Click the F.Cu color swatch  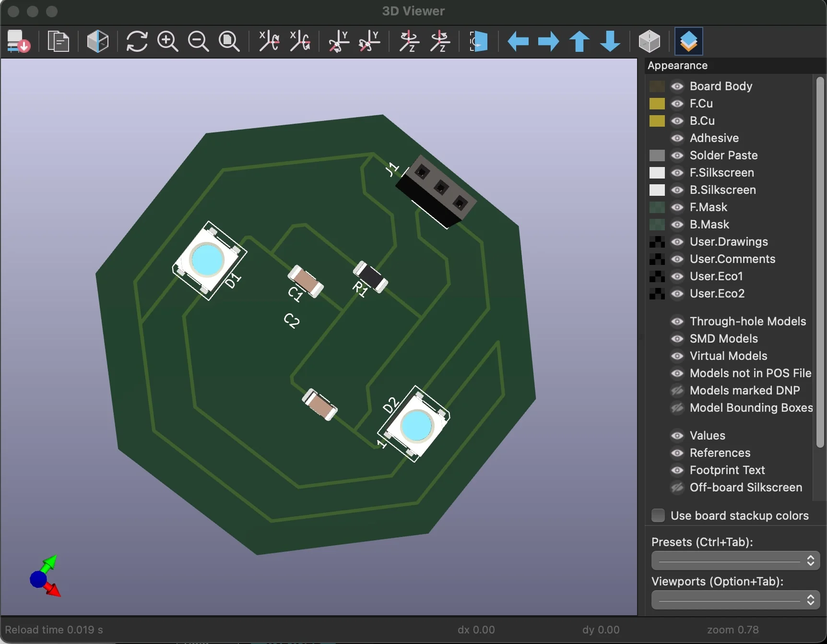[657, 104]
